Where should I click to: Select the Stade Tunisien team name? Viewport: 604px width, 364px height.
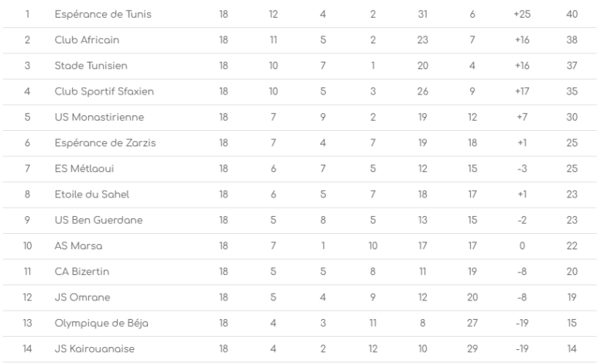coord(88,66)
